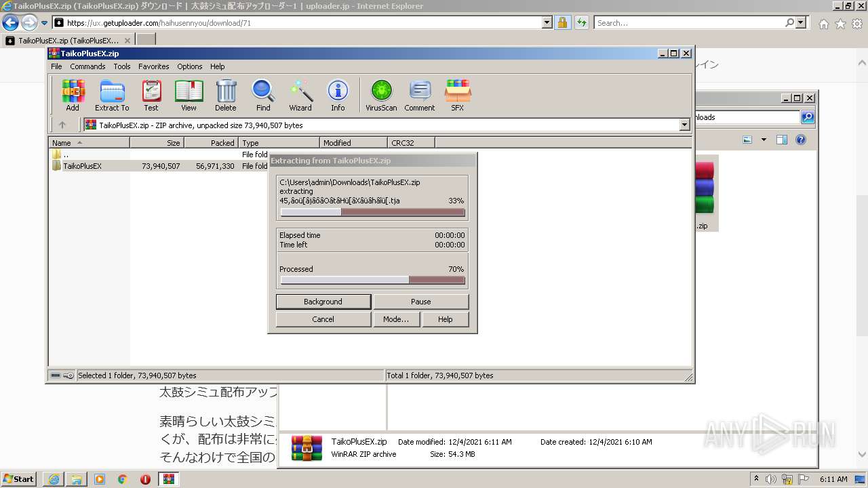868x488 pixels.
Task: Open favorites star icon in browser
Action: coord(840,24)
